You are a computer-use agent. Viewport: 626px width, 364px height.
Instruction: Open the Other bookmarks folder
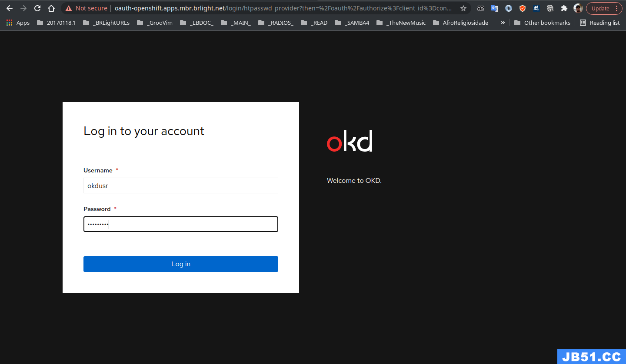coord(542,23)
